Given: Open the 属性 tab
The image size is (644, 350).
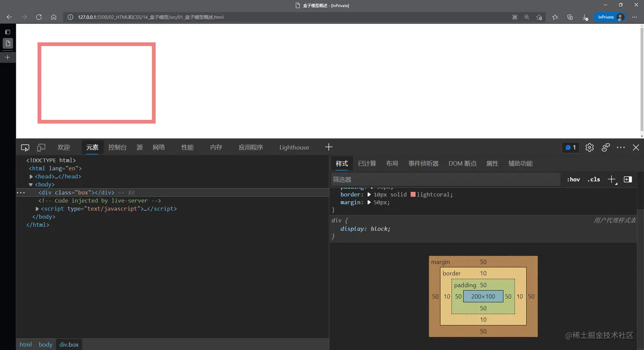Looking at the screenshot, I should tap(492, 164).
